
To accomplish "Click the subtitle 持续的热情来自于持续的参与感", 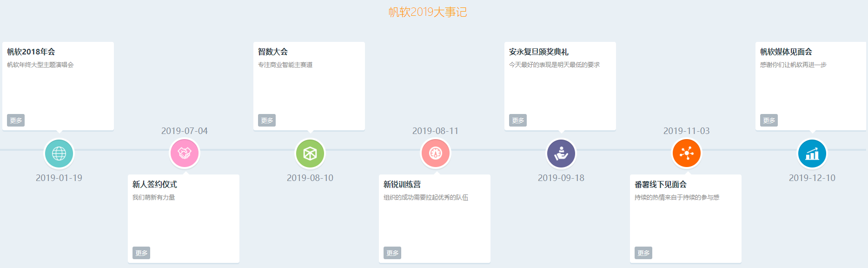I will pyautogui.click(x=677, y=197).
